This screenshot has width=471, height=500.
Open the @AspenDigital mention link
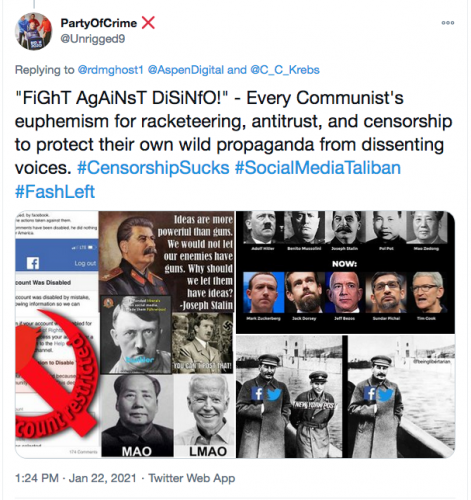coord(185,70)
